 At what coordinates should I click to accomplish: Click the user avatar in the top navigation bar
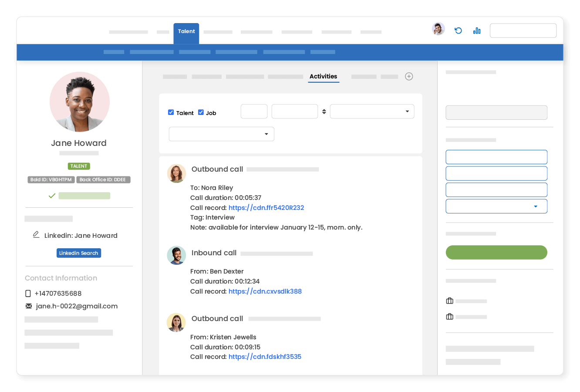click(x=438, y=28)
